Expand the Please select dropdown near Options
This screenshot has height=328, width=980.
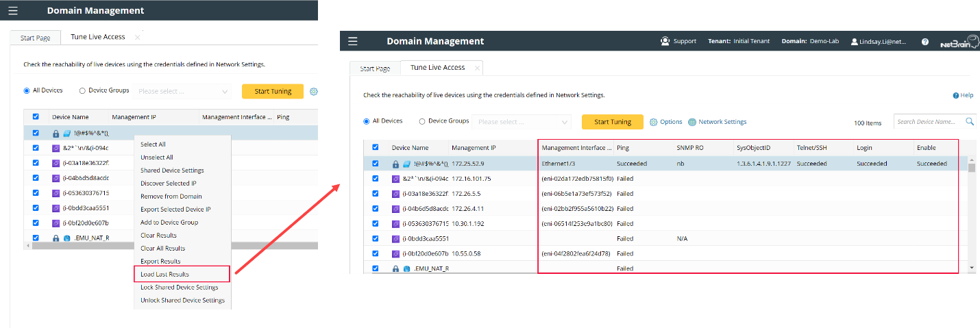click(524, 122)
